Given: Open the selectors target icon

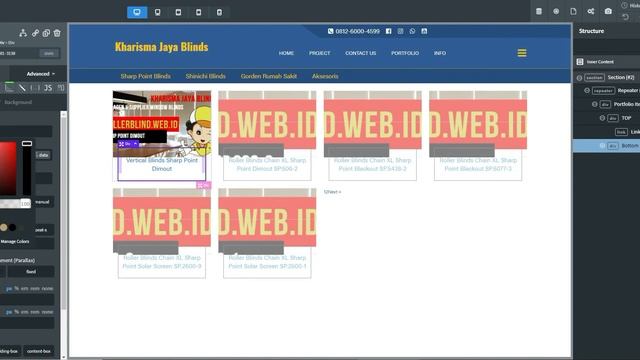Looking at the screenshot, I should [x=556, y=11].
